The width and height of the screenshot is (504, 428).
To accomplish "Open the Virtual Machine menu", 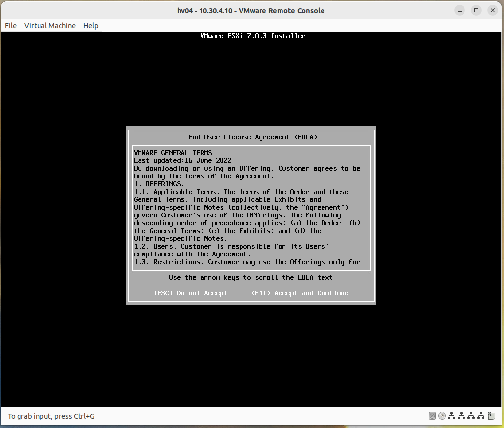I will coord(50,26).
